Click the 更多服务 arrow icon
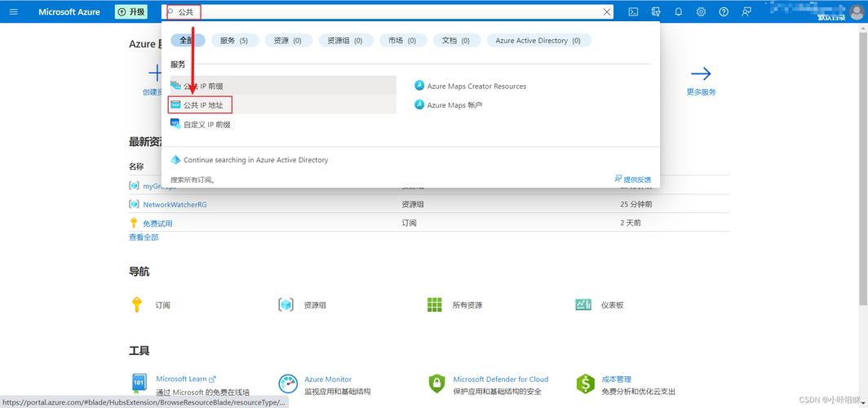Image resolution: width=868 pixels, height=408 pixels. [701, 73]
